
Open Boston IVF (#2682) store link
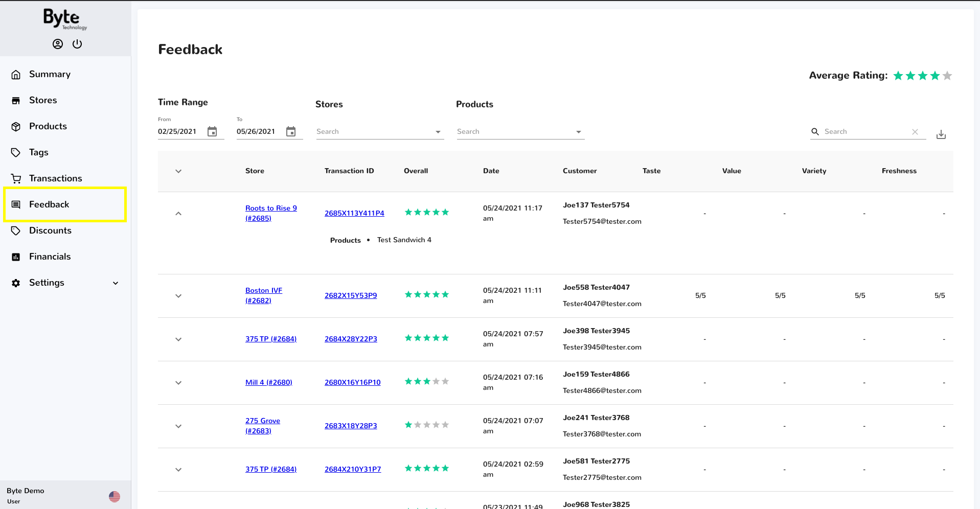[x=264, y=295]
